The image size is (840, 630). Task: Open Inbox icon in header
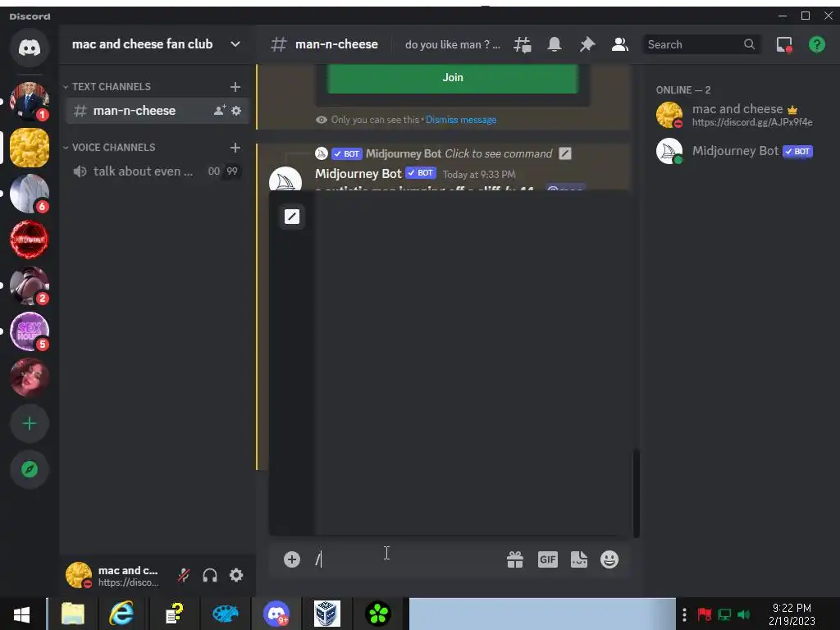[784, 44]
